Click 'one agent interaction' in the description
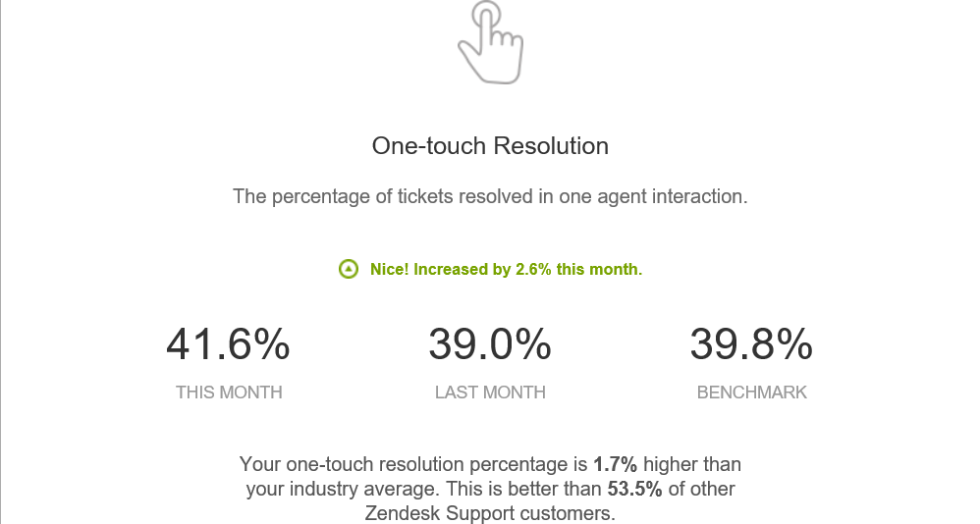Screen dimensions: 980x524 pos(653,196)
